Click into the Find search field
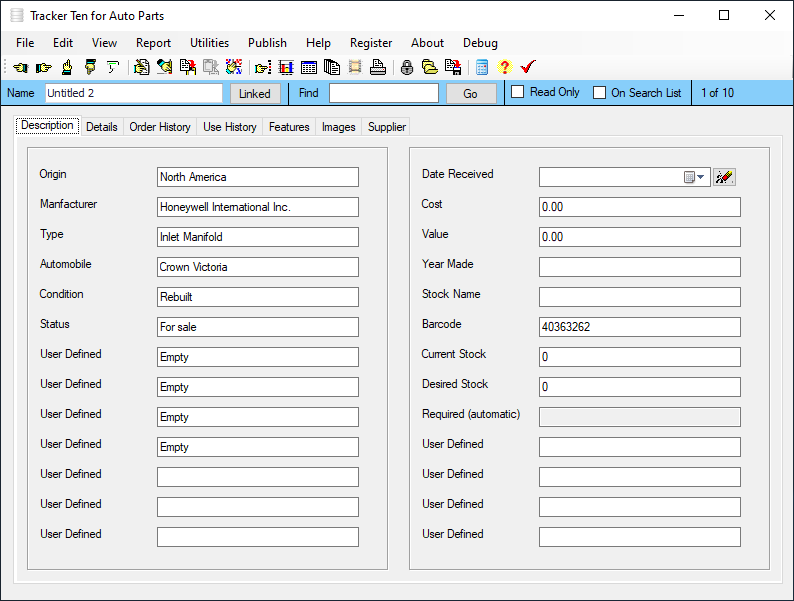 point(383,93)
